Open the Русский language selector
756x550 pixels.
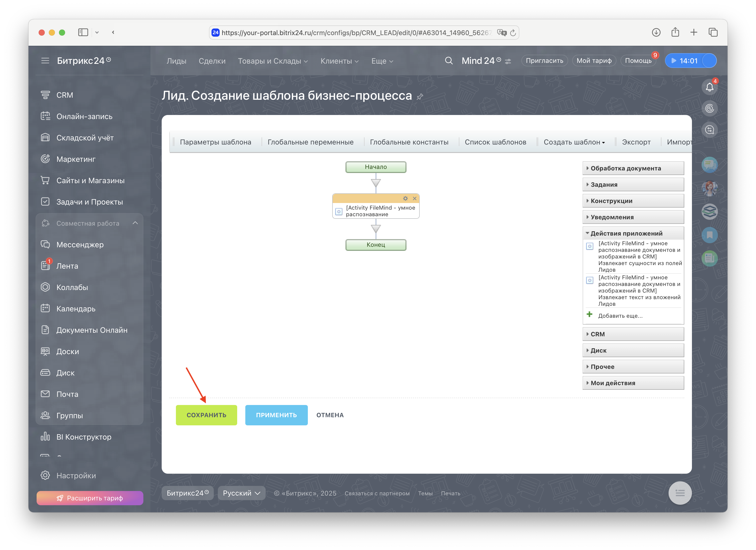coord(241,493)
